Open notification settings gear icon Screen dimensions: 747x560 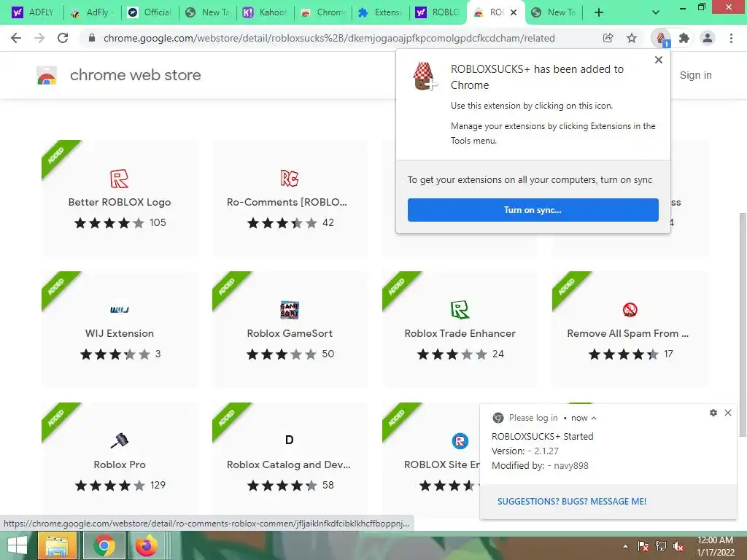tap(713, 413)
